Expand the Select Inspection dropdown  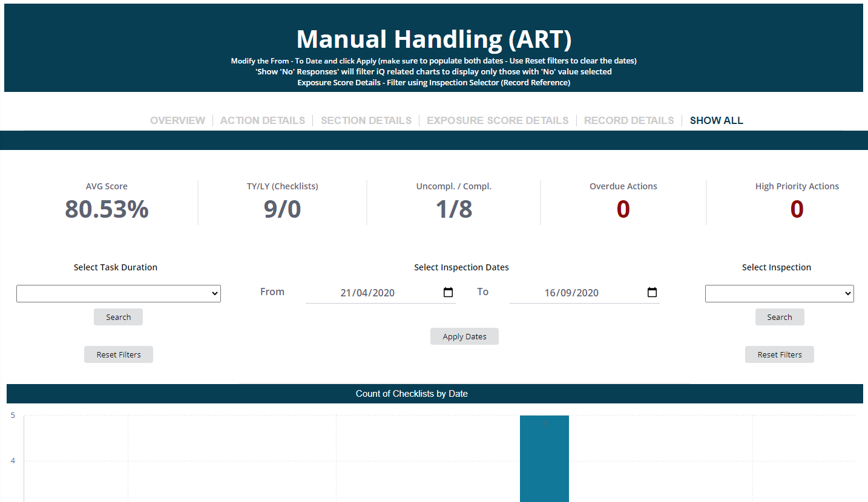(x=779, y=293)
